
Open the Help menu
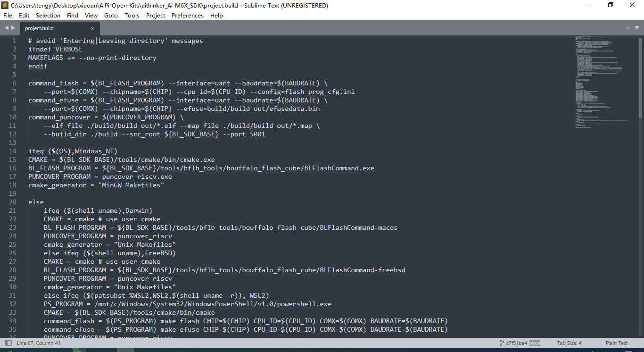pyautogui.click(x=216, y=15)
